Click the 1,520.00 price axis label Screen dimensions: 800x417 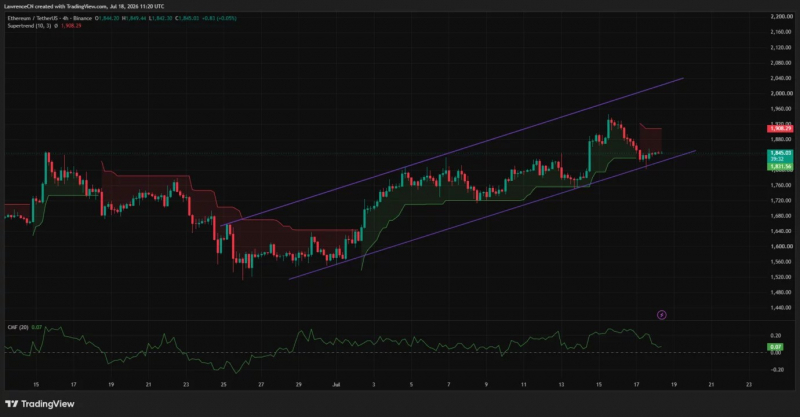(x=781, y=277)
